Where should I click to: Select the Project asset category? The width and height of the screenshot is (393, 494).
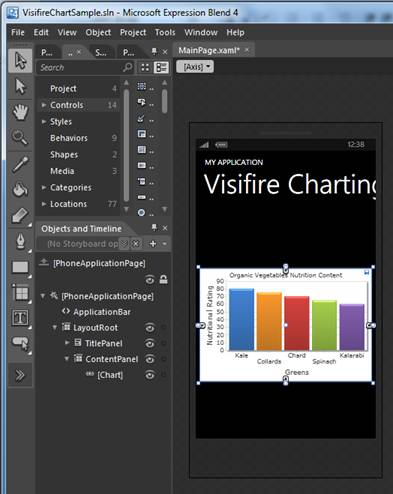tap(63, 89)
